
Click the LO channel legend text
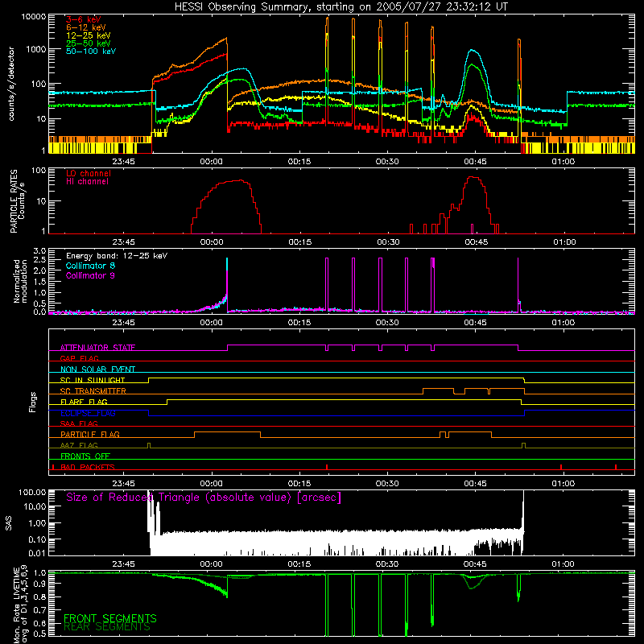click(x=89, y=173)
